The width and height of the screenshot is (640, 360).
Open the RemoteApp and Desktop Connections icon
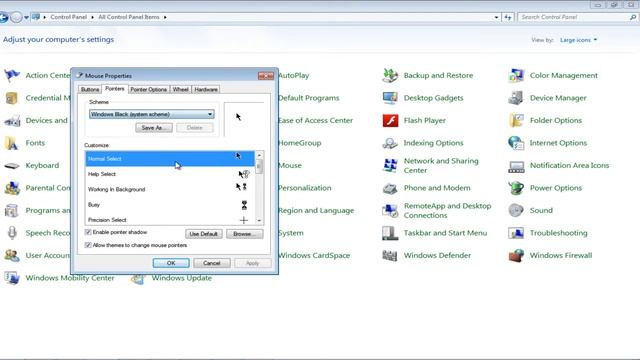(x=390, y=211)
